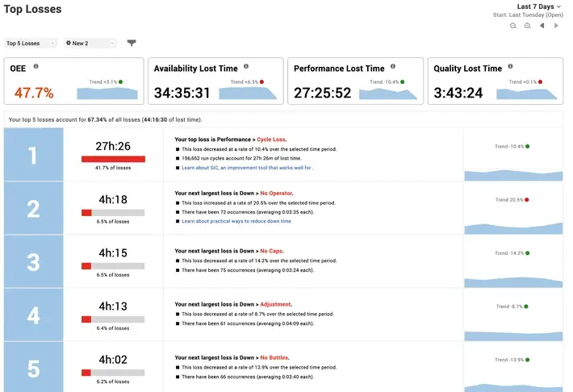
Task: Click the No Caps loss link
Action: coord(271,251)
